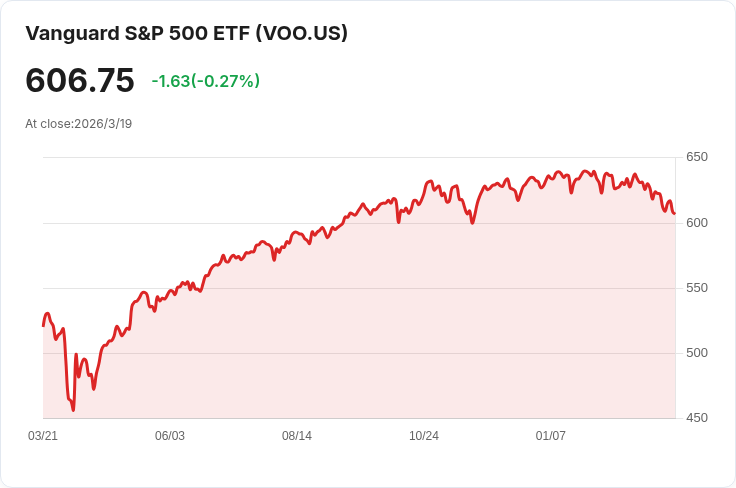
Task: Click the 06/03 date on x-axis
Action: pyautogui.click(x=170, y=436)
